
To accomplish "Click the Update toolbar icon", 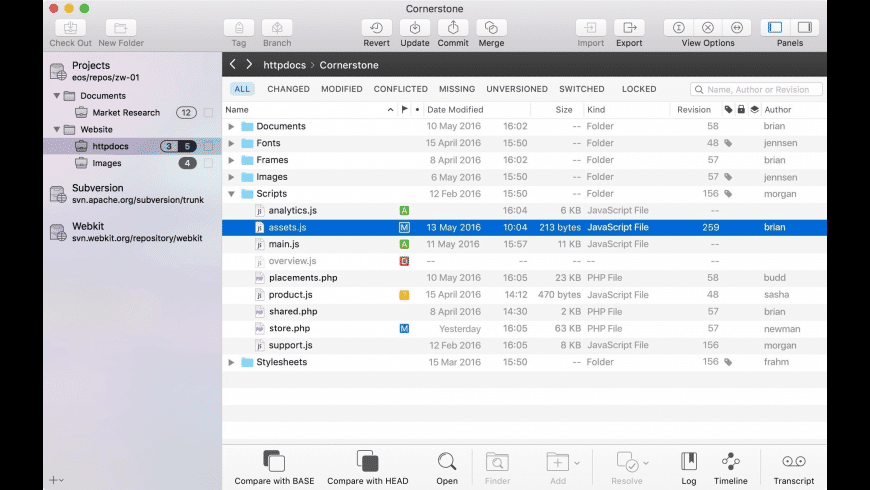I will coord(415,28).
